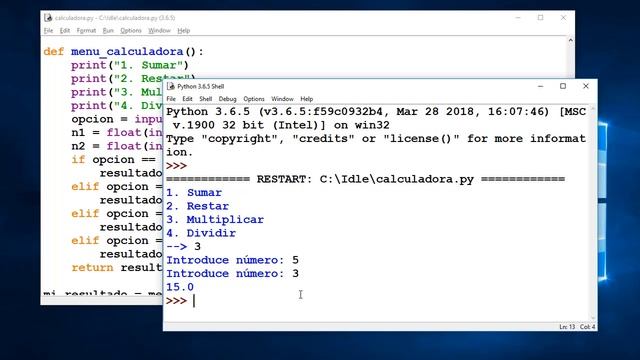Open Options menu in calculadora.py editor

(131, 31)
